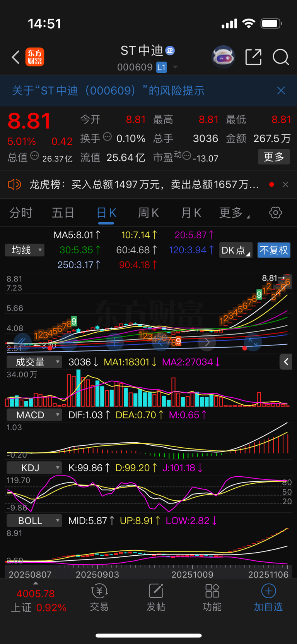Screen dimensions: 297x644
Task: Tap the DIF:1.03 MACD value
Action: pos(89,415)
